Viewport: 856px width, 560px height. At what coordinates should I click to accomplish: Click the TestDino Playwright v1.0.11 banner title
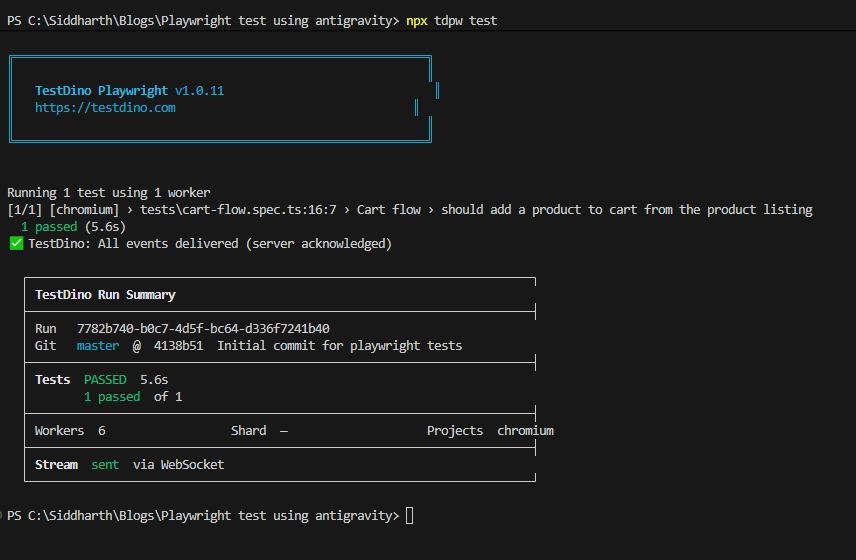point(129,91)
